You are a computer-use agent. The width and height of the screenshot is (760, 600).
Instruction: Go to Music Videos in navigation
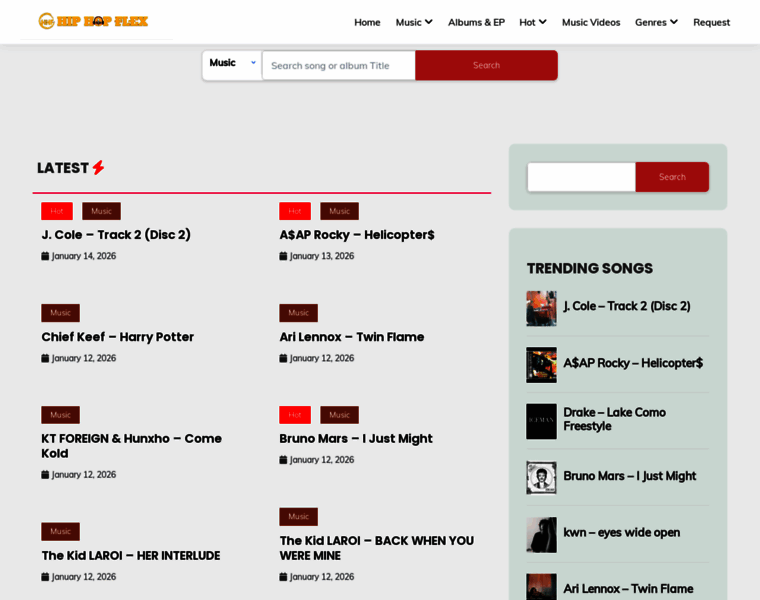(591, 22)
